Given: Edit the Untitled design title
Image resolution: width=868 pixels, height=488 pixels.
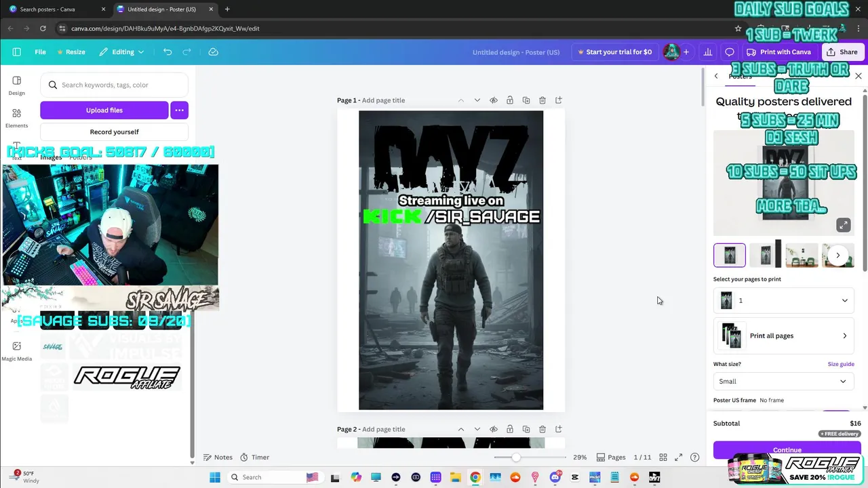Looking at the screenshot, I should [516, 52].
